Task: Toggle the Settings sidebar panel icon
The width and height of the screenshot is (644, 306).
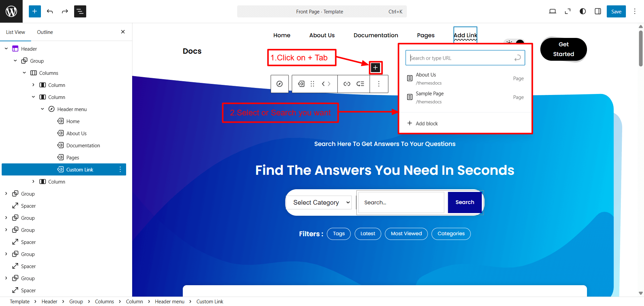Action: [x=598, y=11]
